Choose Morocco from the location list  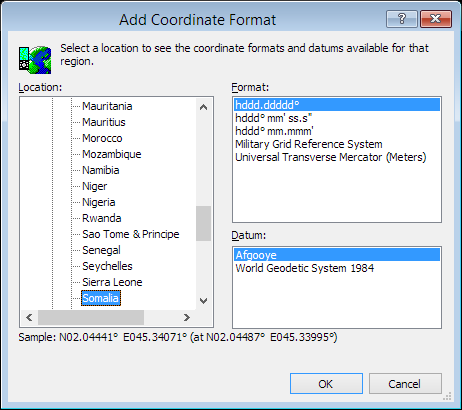102,138
